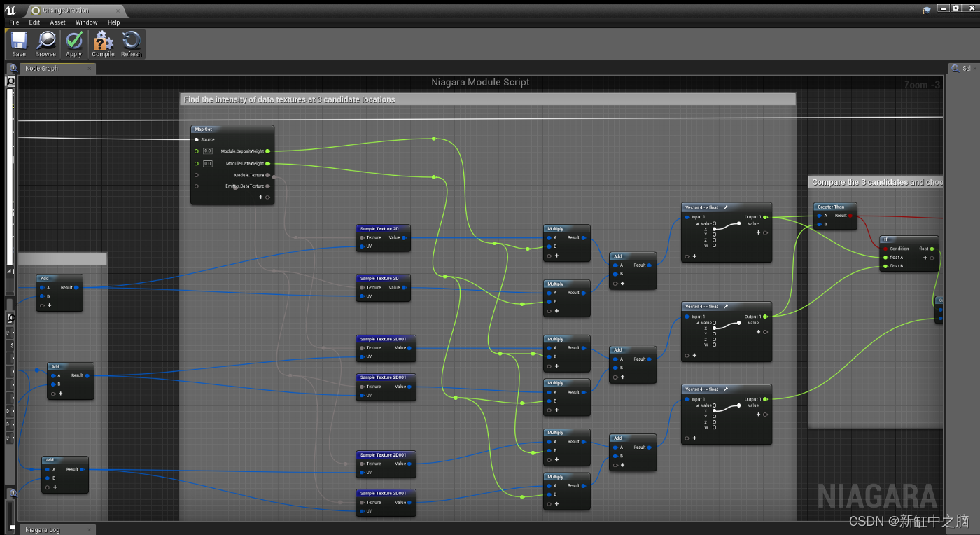
Task: Open the Asset menu
Action: [x=57, y=22]
